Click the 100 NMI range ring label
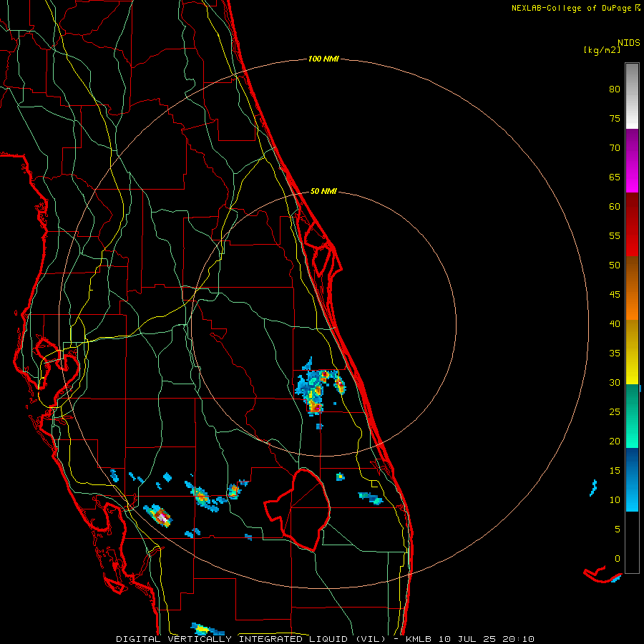This screenshot has height=644, width=644. click(x=323, y=59)
